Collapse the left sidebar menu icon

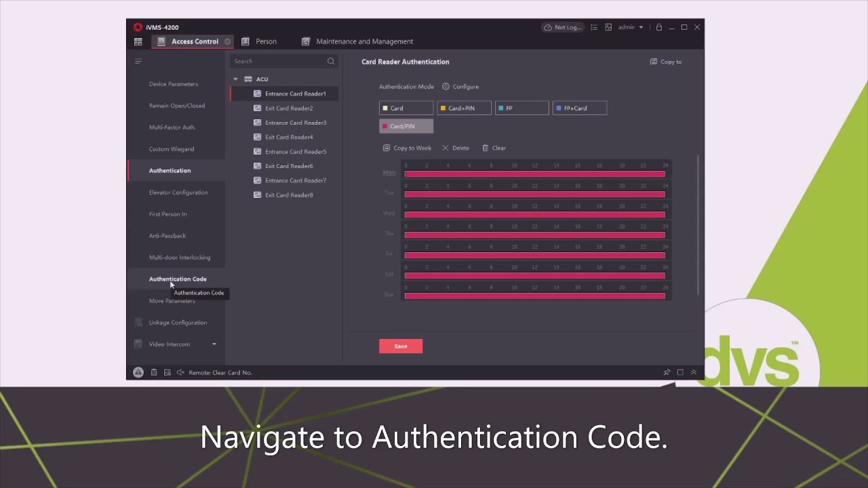click(138, 61)
